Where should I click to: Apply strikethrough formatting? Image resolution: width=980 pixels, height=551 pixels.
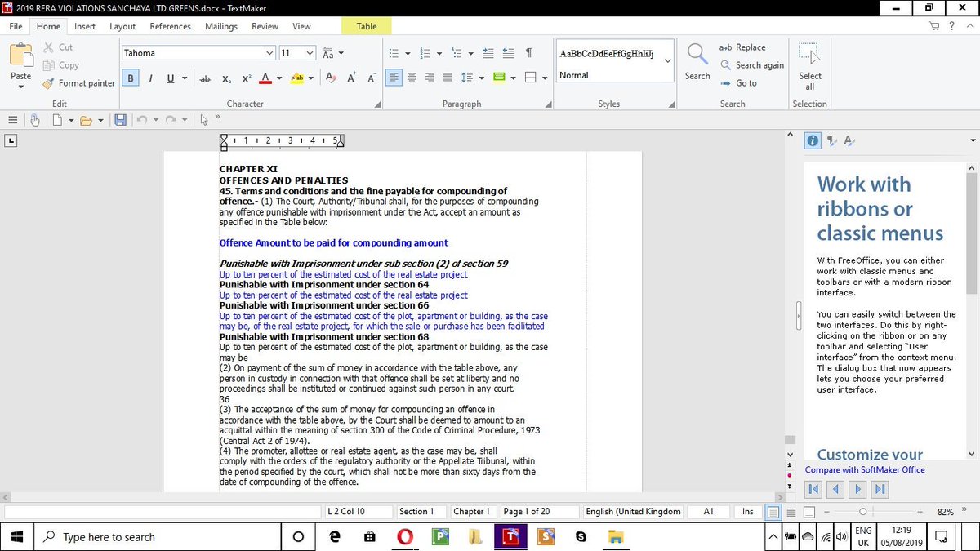point(205,78)
